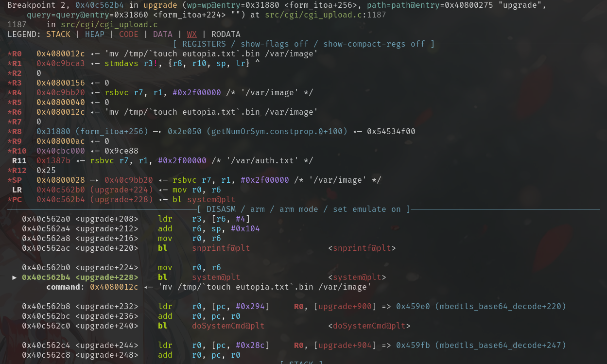The image size is (607, 364).
Task: Click the bracketed <snprintf@plt> symbol in disassembly
Action: tap(362, 248)
